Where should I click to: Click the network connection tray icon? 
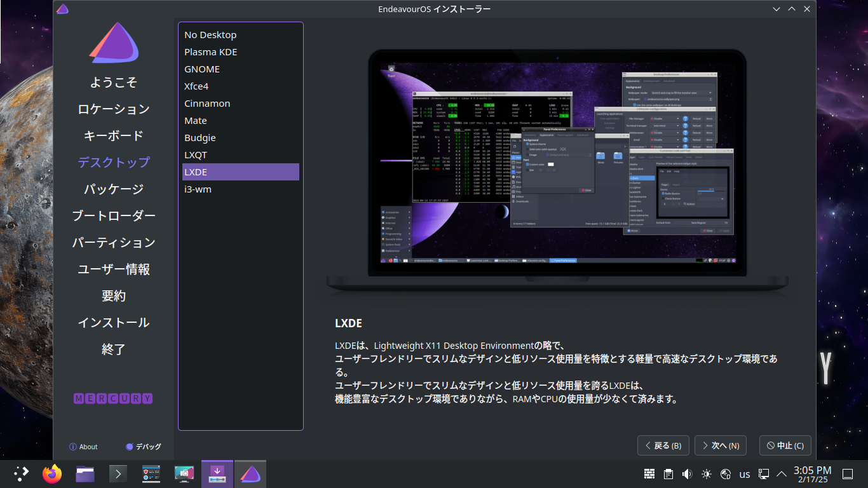click(764, 474)
